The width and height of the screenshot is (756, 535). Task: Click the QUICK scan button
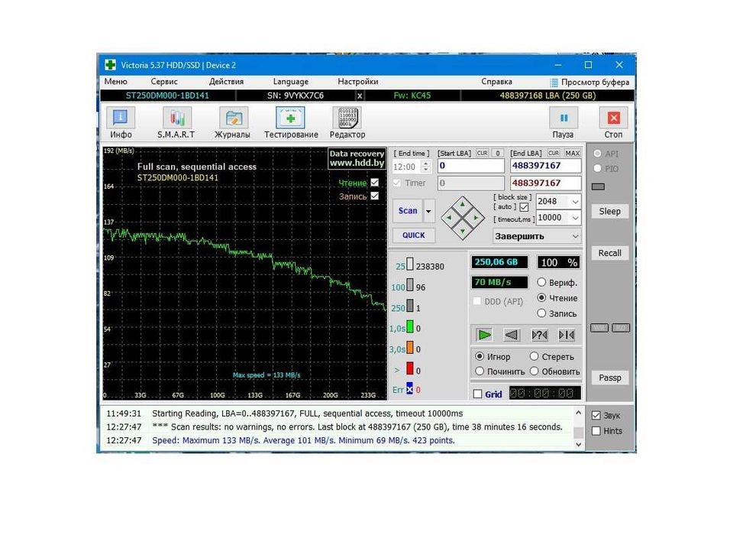point(414,235)
